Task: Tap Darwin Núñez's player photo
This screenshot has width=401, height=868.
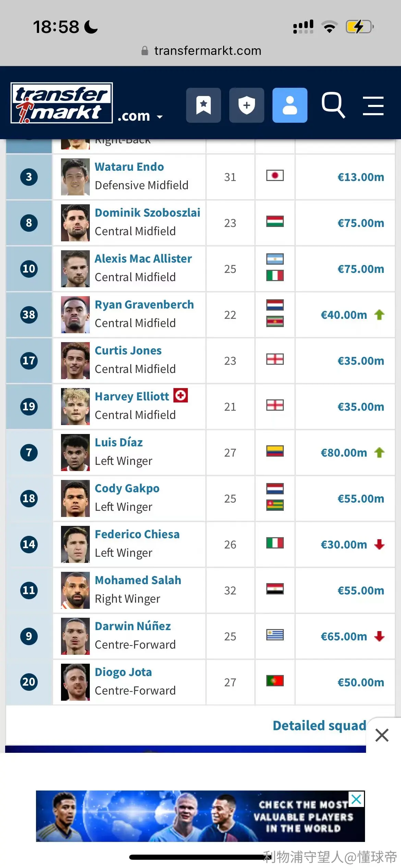Action: (x=75, y=636)
